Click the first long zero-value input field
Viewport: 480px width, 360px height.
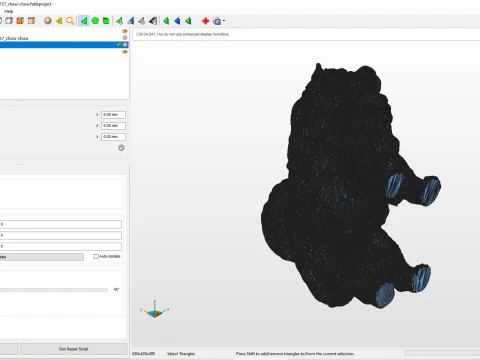tap(61, 224)
